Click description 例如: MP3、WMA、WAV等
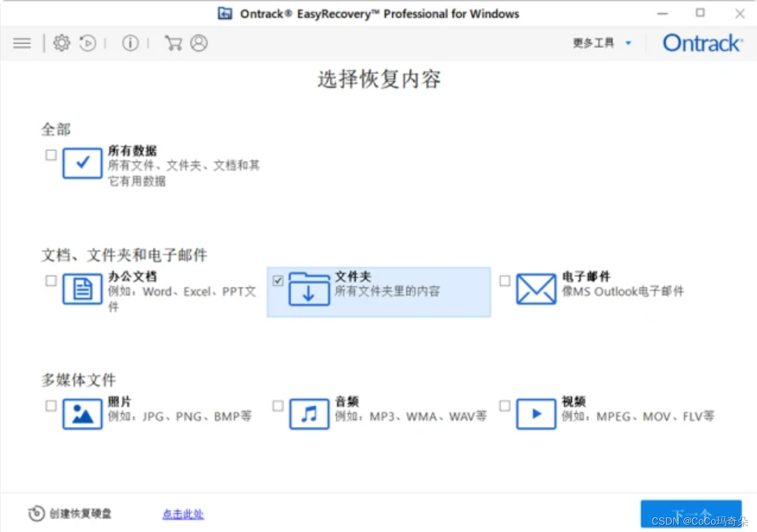Image resolution: width=757 pixels, height=532 pixels. [411, 416]
